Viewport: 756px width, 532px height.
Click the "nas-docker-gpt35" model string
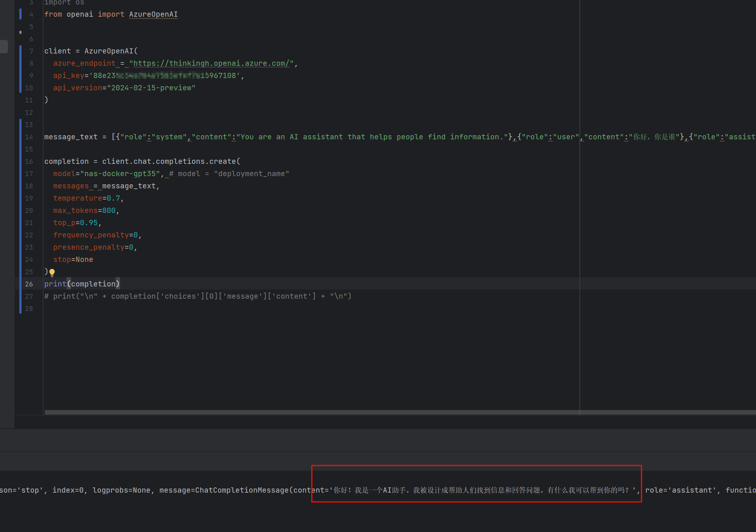(x=120, y=174)
